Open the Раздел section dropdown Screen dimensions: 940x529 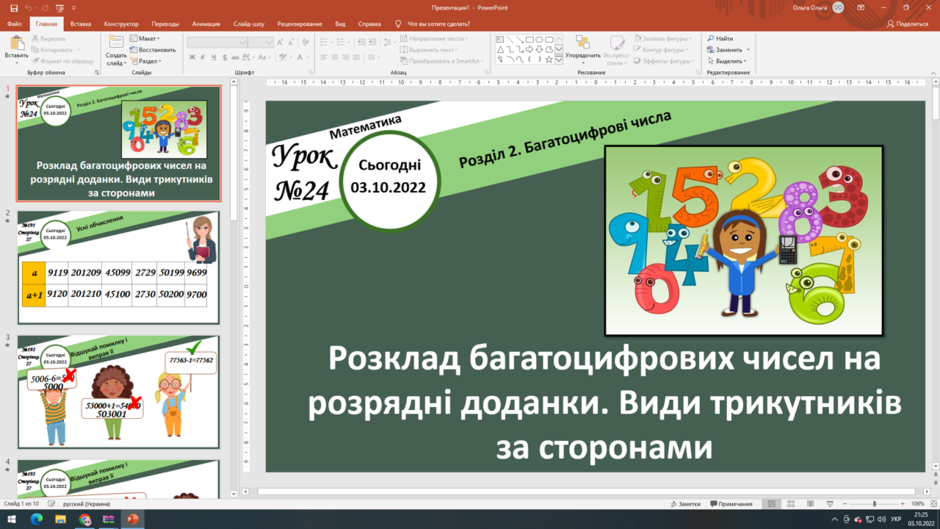tap(146, 61)
